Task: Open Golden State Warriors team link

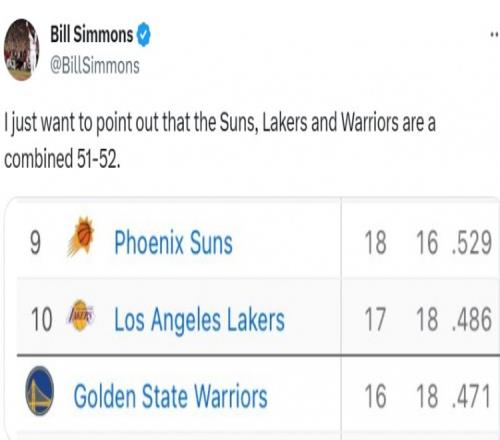Action: tap(170, 396)
